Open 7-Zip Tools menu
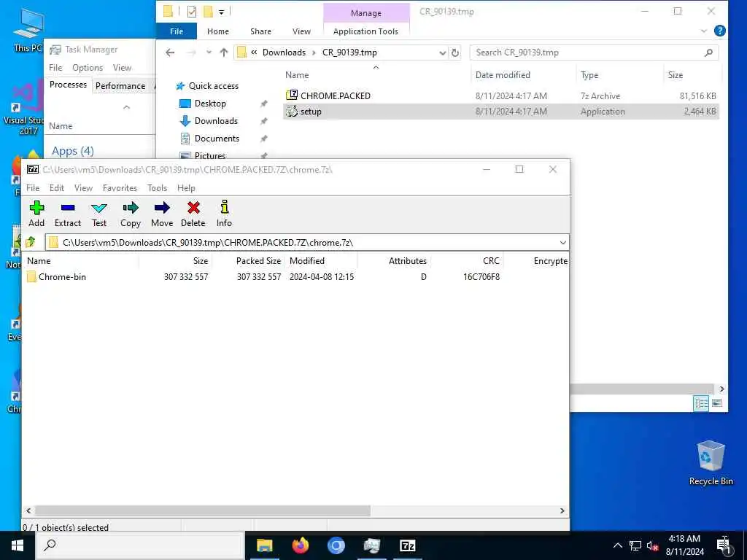 pyautogui.click(x=158, y=188)
